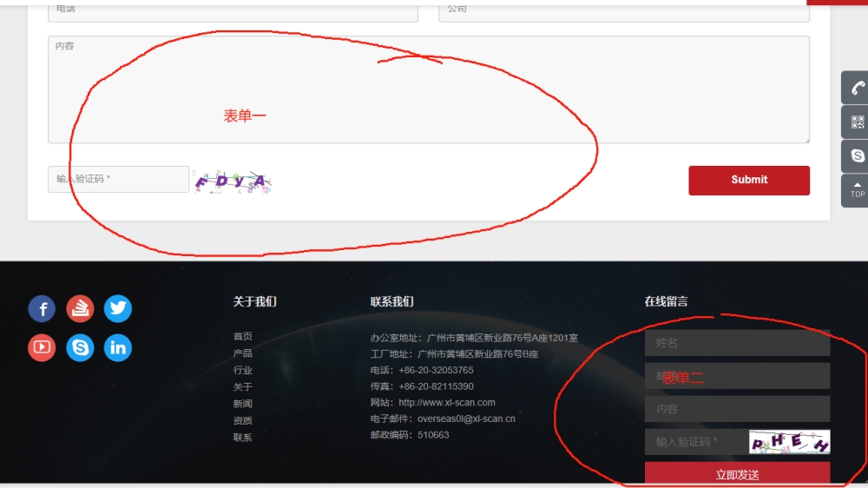The height and width of the screenshot is (488, 868).
Task: Follow the http://www.xl-scan.com website link
Action: pos(447,403)
